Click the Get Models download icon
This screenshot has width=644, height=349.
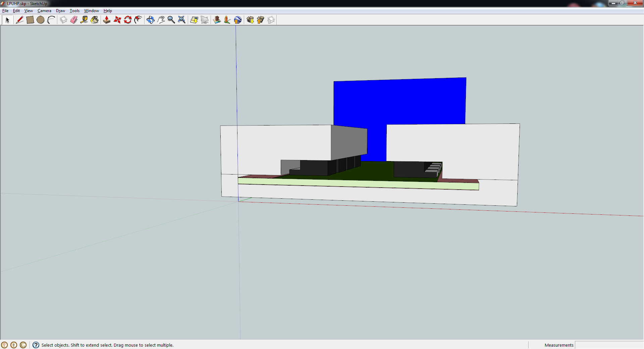pyautogui.click(x=250, y=20)
